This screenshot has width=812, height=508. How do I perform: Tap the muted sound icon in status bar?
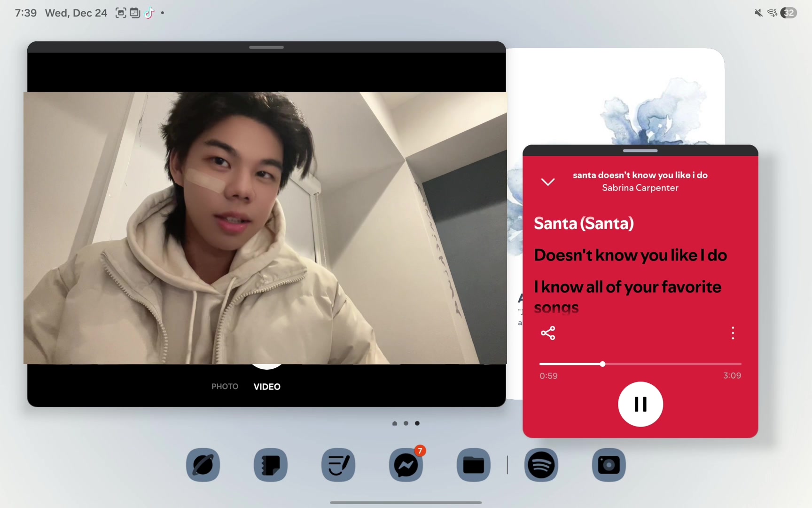pyautogui.click(x=758, y=13)
